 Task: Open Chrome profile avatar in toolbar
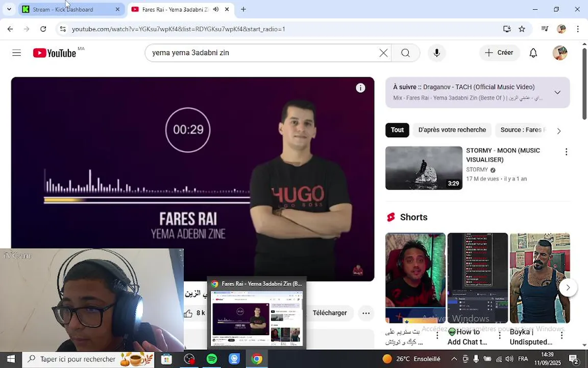click(x=561, y=29)
